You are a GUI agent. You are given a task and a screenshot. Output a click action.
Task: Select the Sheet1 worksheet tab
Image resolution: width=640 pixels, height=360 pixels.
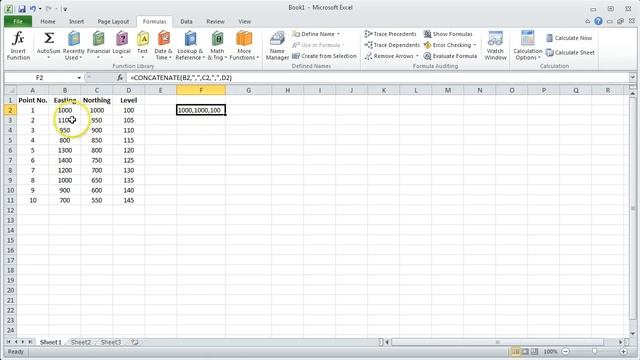click(x=51, y=342)
